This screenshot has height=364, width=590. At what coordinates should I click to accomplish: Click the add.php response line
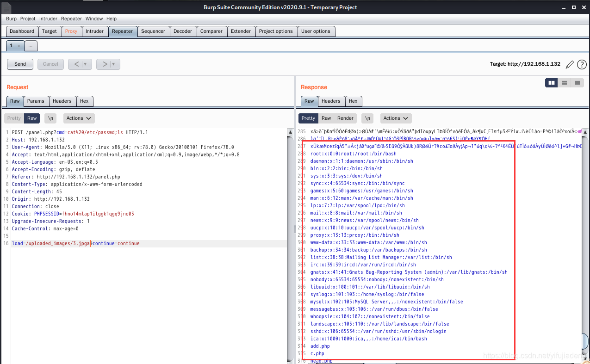pyautogui.click(x=320, y=346)
